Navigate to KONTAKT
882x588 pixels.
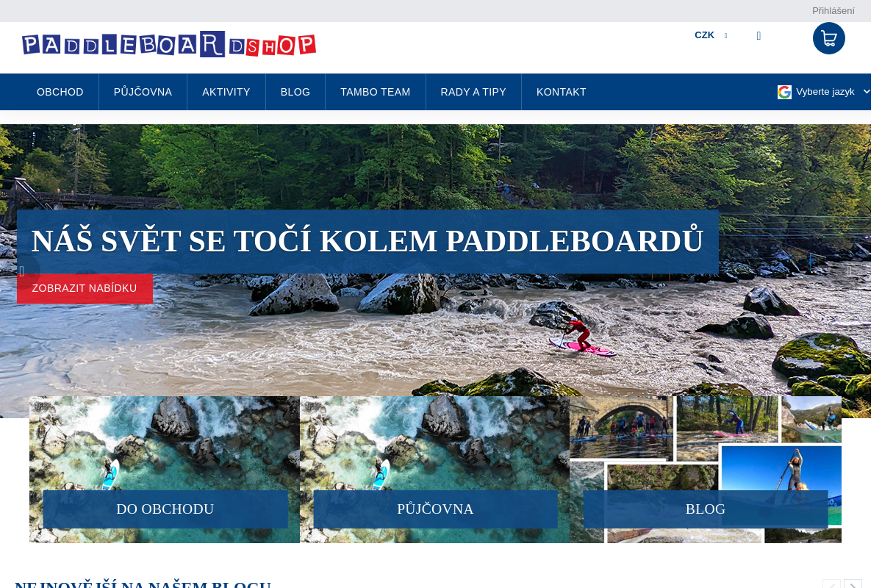[561, 92]
